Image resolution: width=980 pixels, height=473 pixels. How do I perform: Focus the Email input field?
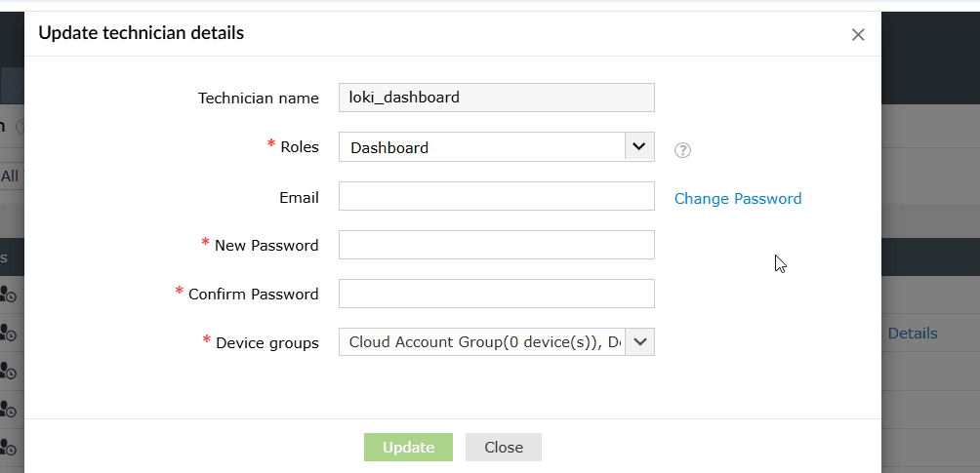point(496,196)
